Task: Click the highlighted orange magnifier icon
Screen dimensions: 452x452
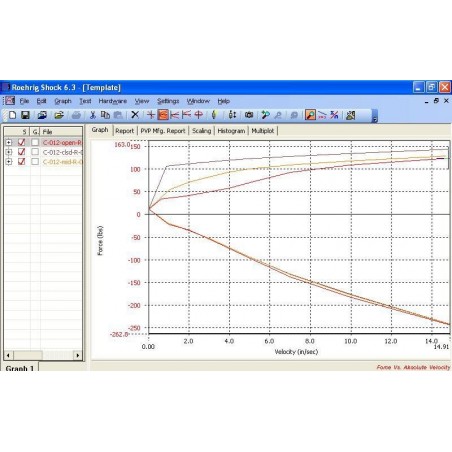Action: pyautogui.click(x=310, y=115)
